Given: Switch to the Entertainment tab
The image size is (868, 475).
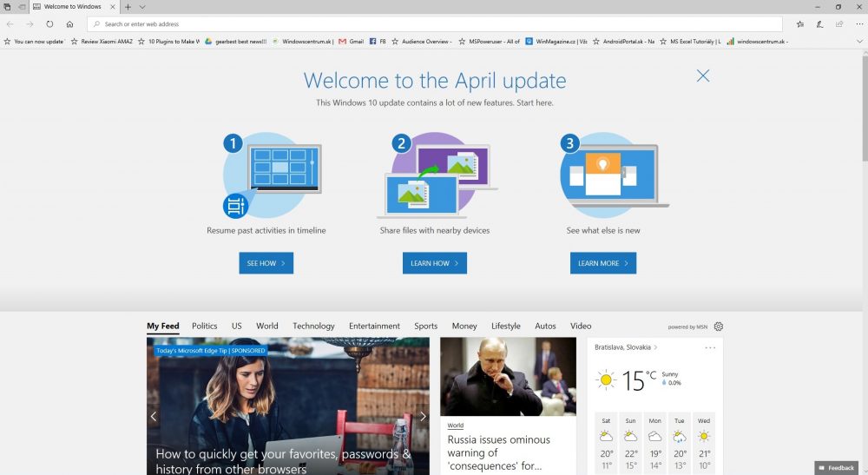Looking at the screenshot, I should 374,327.
